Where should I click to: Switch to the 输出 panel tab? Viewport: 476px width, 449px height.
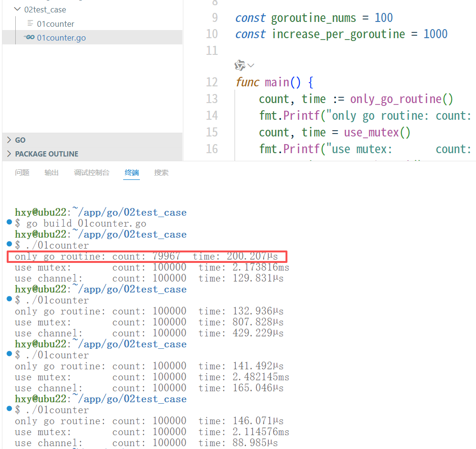(x=51, y=173)
